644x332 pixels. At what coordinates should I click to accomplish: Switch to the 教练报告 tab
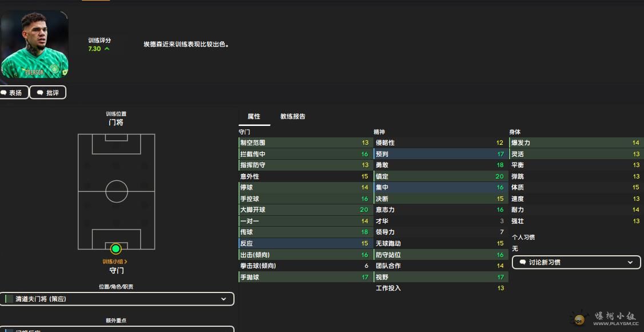[x=292, y=116]
